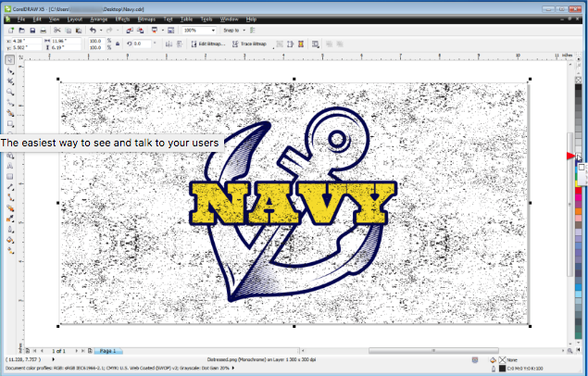Select the Connector tool in the toolbox
This screenshot has width=588, height=376.
click(x=10, y=197)
